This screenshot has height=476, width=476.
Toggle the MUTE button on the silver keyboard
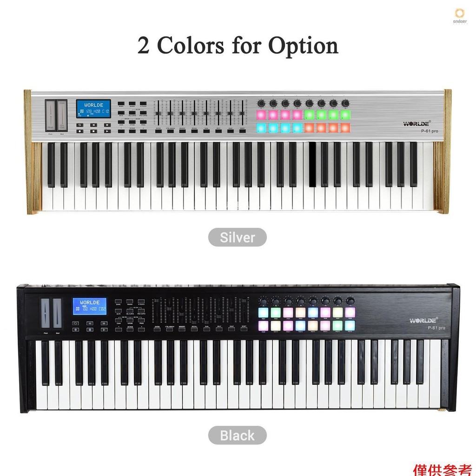point(121,112)
